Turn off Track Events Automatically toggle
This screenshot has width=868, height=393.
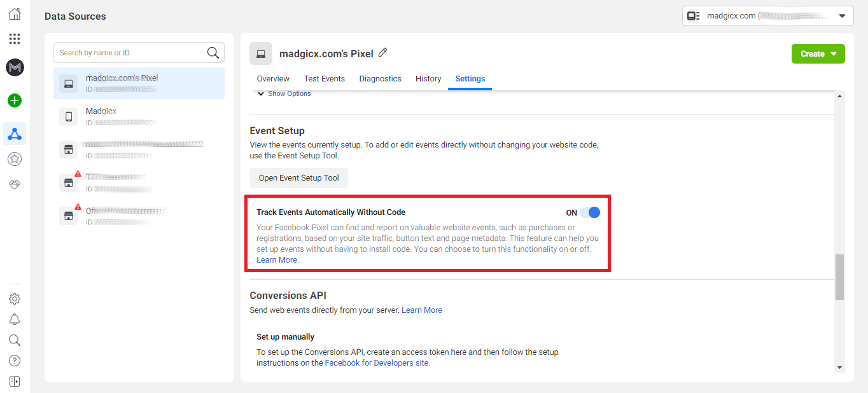tap(590, 212)
